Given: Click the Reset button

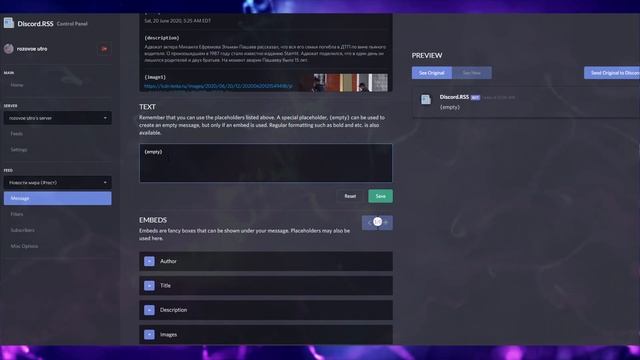Looking at the screenshot, I should pyautogui.click(x=350, y=196).
